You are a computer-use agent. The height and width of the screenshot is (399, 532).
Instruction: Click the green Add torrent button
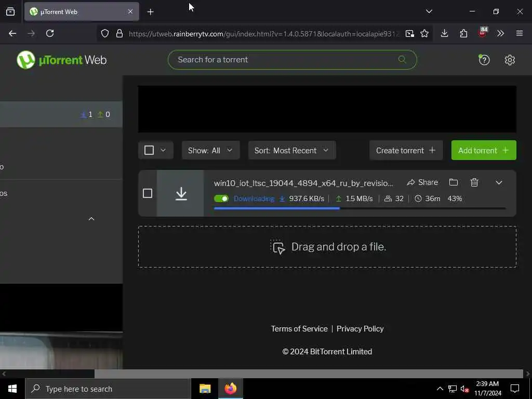tap(484, 150)
